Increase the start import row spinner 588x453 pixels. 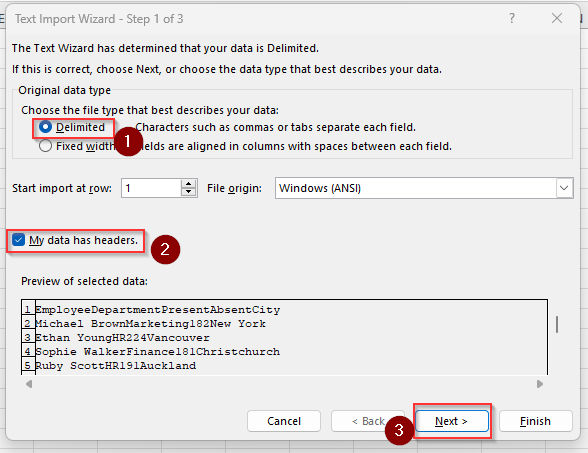tap(189, 184)
